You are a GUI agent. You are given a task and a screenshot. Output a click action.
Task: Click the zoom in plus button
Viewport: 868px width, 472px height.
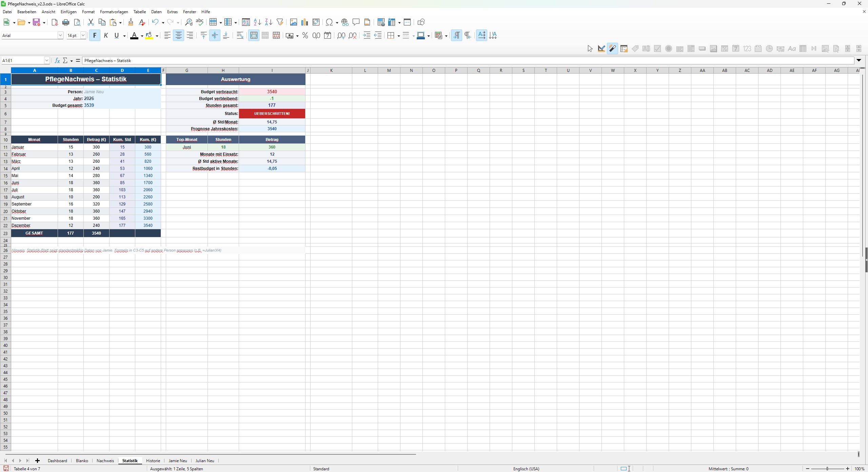(848, 469)
